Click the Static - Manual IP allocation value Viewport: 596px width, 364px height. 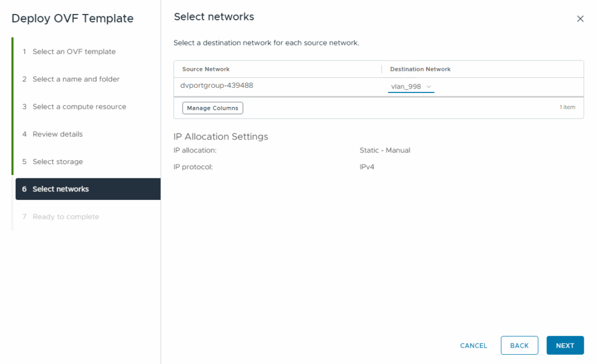pos(385,151)
